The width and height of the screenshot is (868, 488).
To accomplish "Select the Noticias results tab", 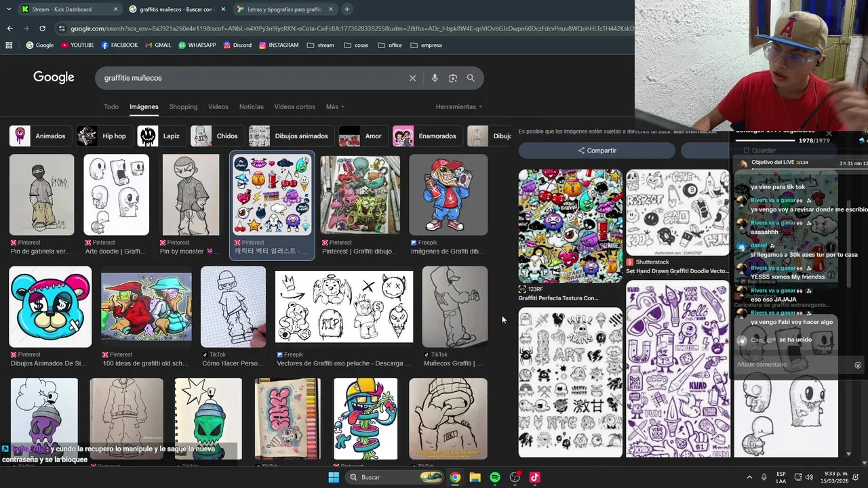I will coord(251,107).
